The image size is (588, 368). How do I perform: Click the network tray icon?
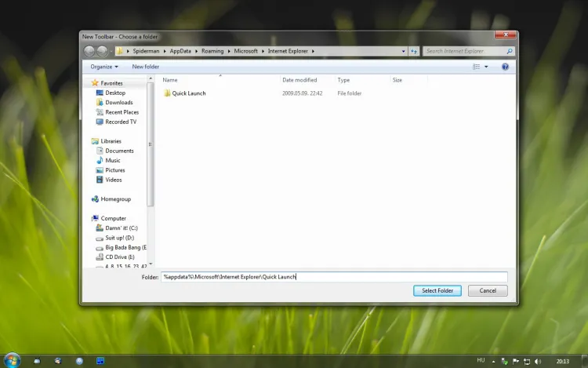tap(527, 361)
